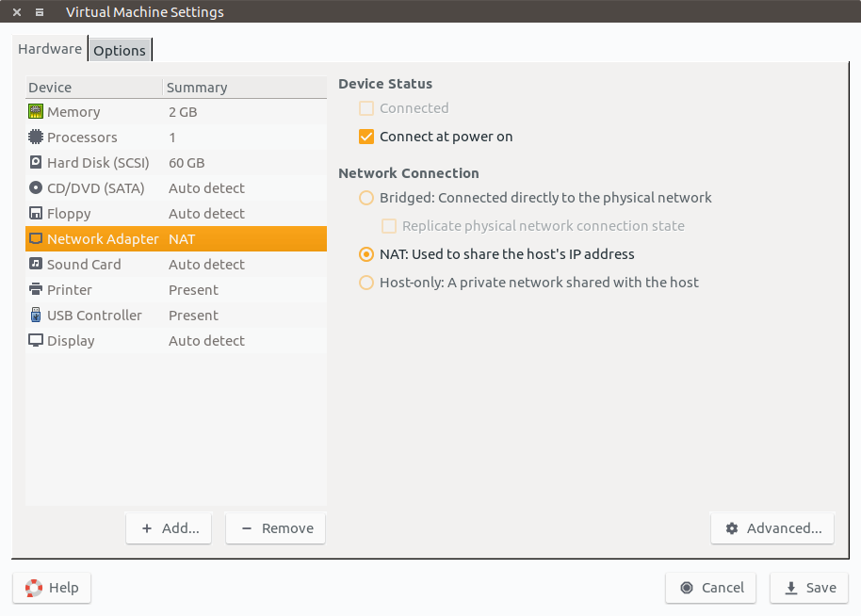
Task: Select Bridged network connection option
Action: (366, 198)
